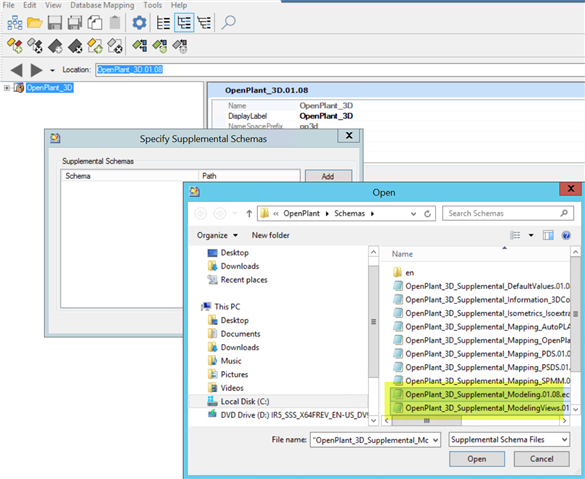The height and width of the screenshot is (479, 585).
Task: Click the New folder button
Action: coord(270,235)
